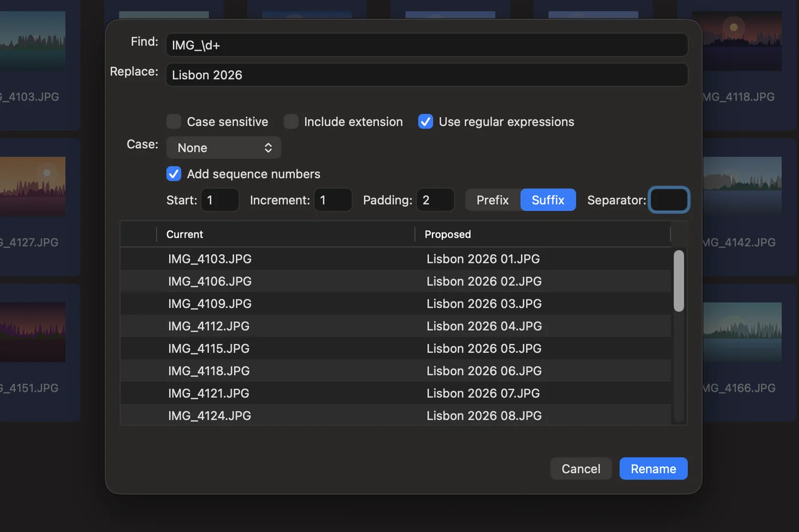
Task: Click the Rename button
Action: pos(653,469)
